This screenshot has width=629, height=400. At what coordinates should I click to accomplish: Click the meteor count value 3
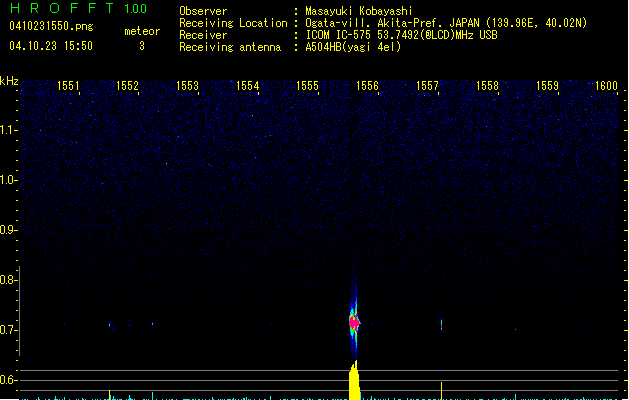pyautogui.click(x=141, y=46)
